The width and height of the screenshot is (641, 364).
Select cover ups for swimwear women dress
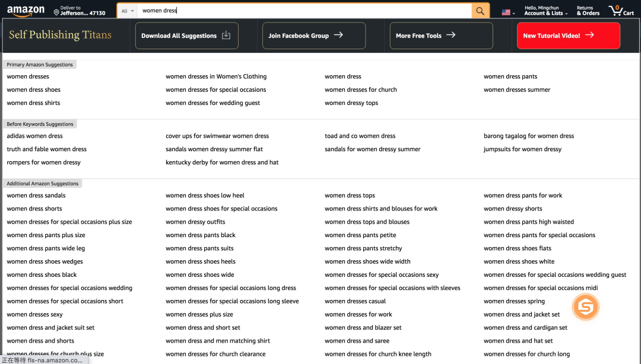217,136
